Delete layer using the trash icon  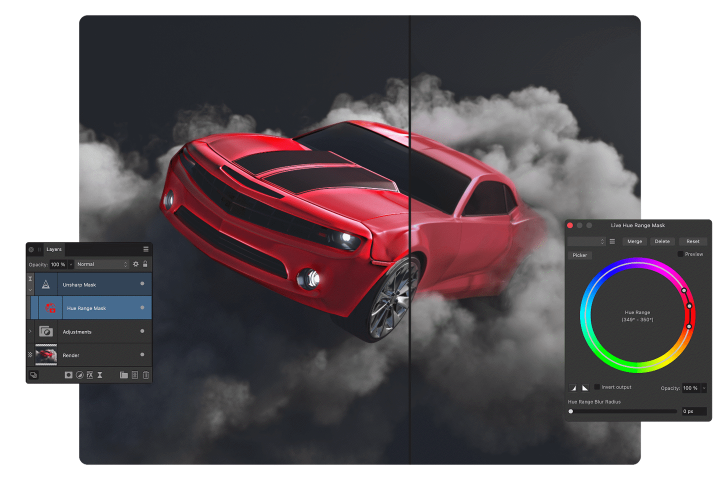(x=146, y=375)
